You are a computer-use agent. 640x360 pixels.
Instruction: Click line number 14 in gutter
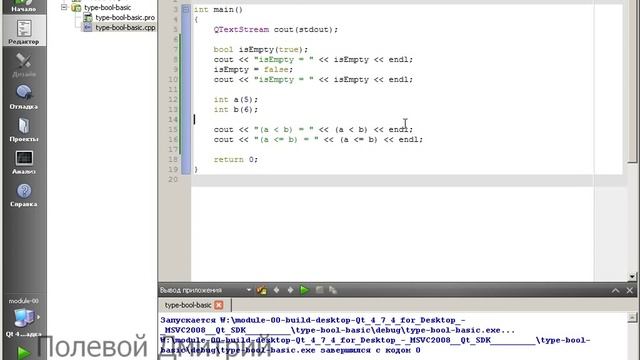[173, 120]
